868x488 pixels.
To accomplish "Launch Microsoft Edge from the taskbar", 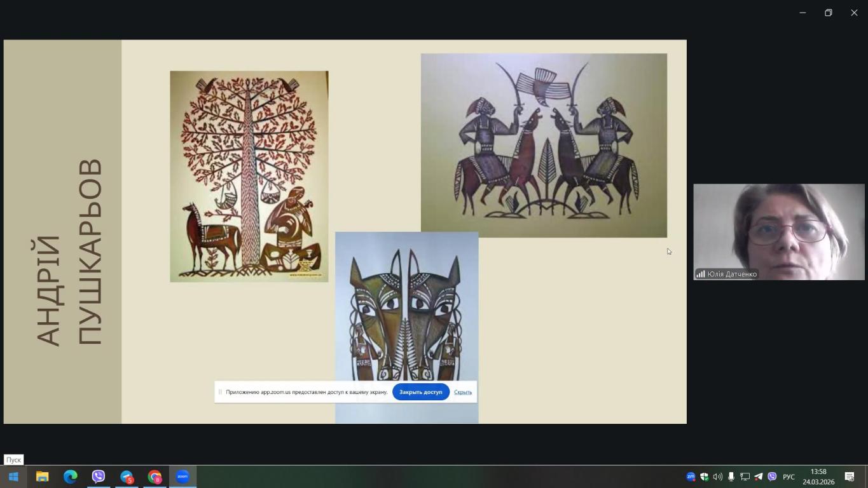I will click(70, 477).
